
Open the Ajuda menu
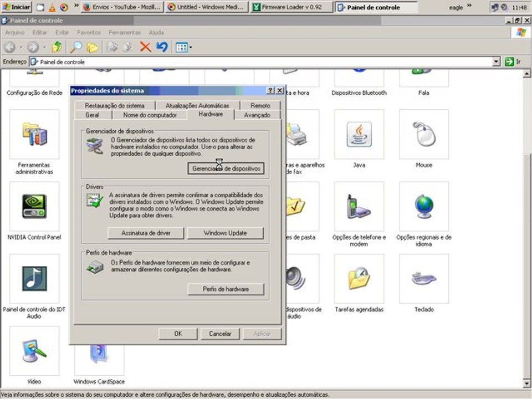(156, 33)
